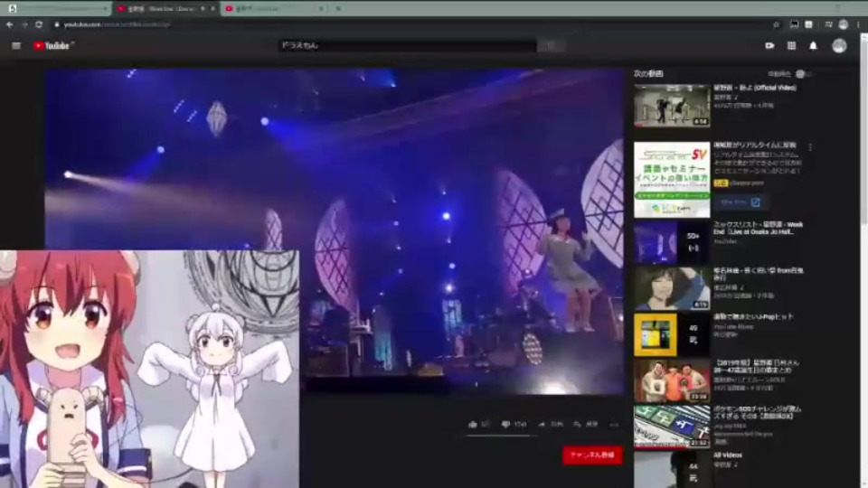The height and width of the screenshot is (488, 868).
Task: Open the browser three-dot menu
Action: coord(859,24)
